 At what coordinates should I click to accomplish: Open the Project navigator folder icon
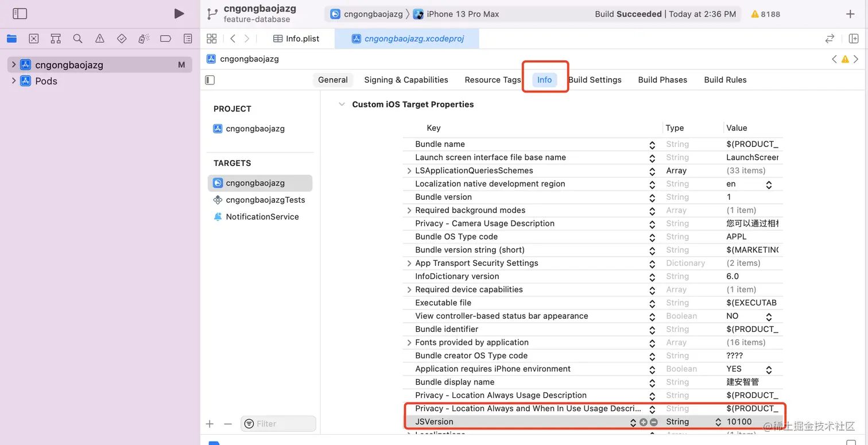click(x=11, y=38)
